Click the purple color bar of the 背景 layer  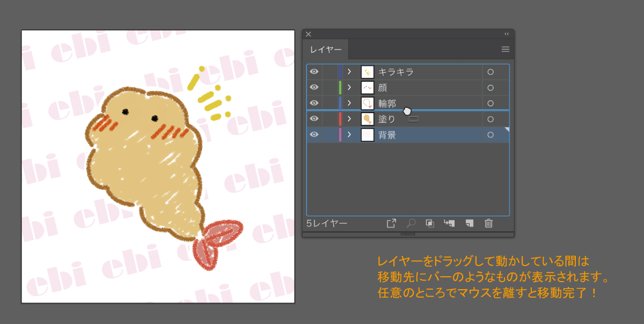coord(340,135)
